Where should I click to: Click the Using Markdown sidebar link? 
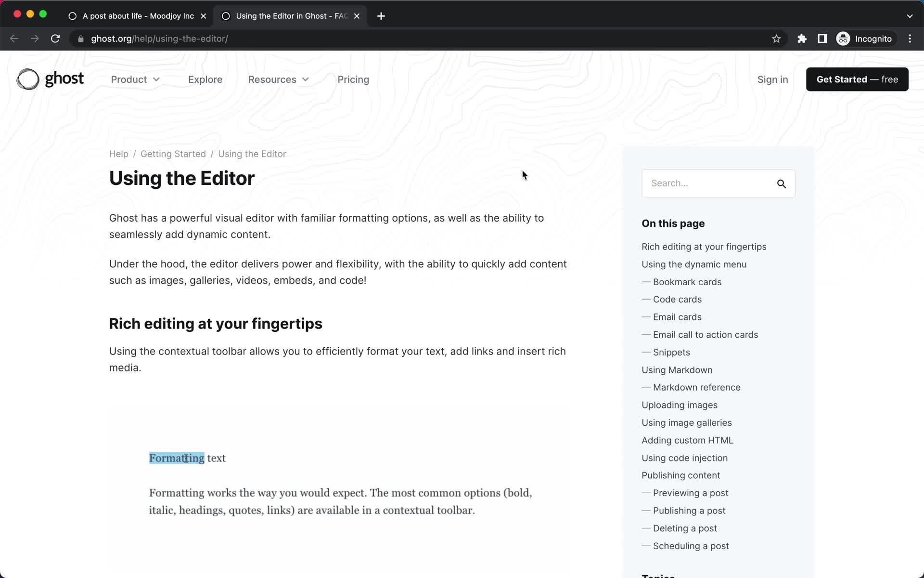click(x=677, y=369)
